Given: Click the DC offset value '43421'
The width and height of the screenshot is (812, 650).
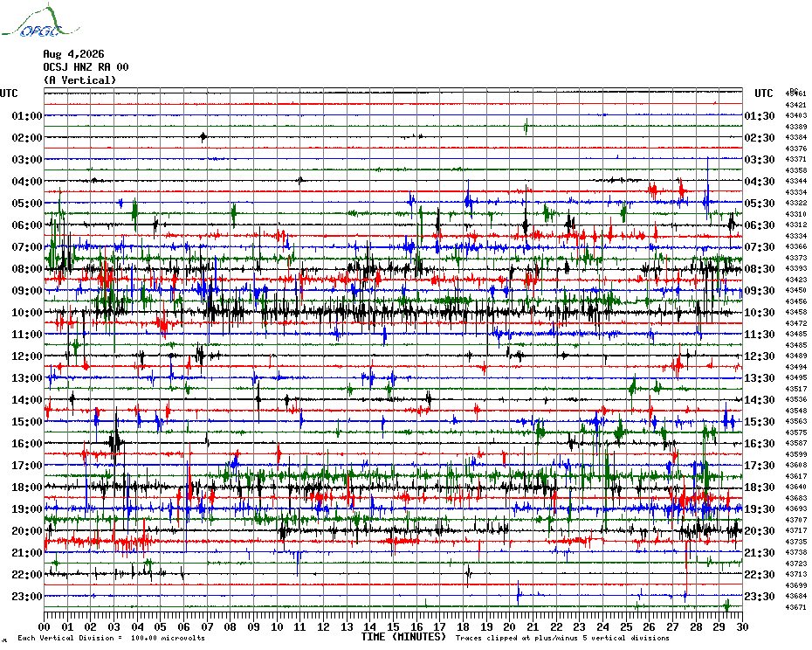Looking at the screenshot, I should (796, 105).
